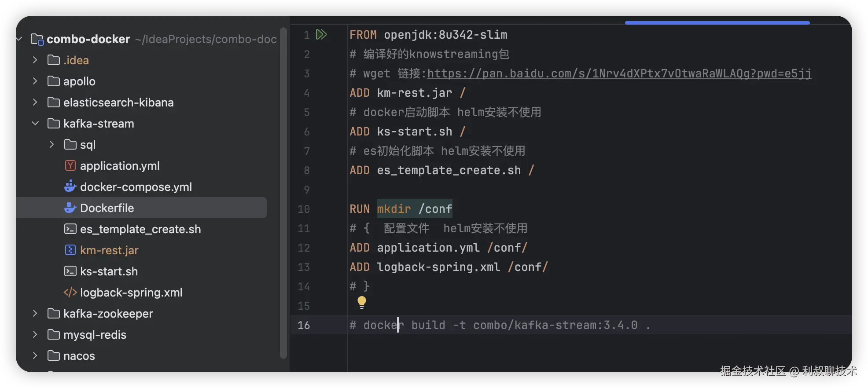Click the es_template_create.sh shell script icon
The image size is (868, 388).
[70, 229]
